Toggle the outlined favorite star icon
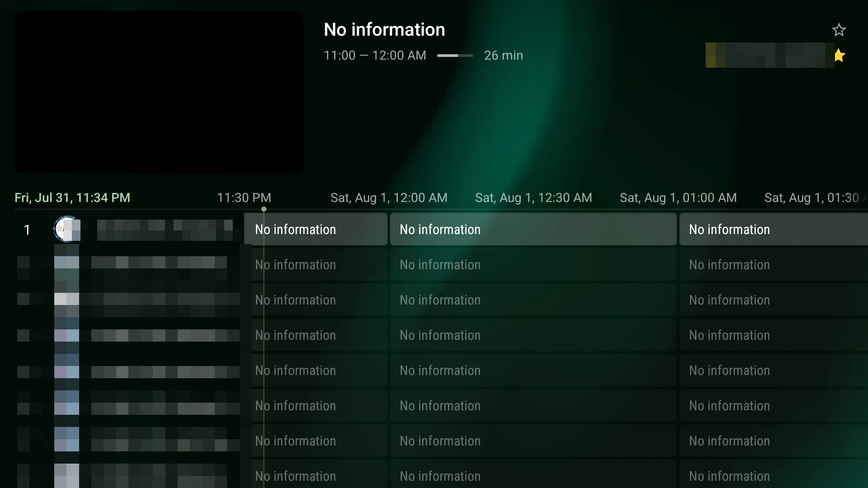The image size is (868, 488). (839, 30)
